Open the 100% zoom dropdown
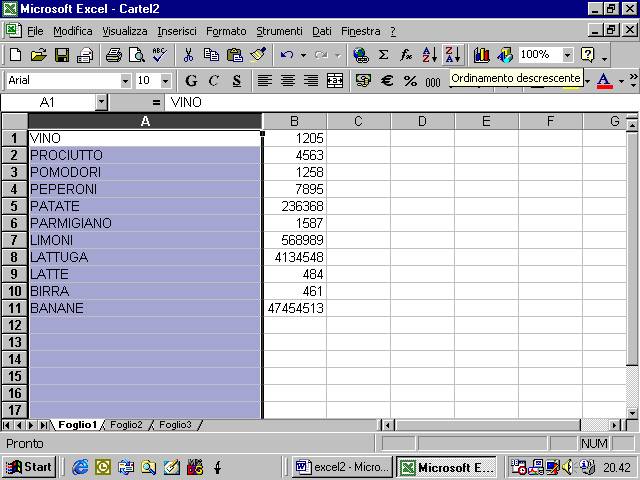 tap(567, 55)
